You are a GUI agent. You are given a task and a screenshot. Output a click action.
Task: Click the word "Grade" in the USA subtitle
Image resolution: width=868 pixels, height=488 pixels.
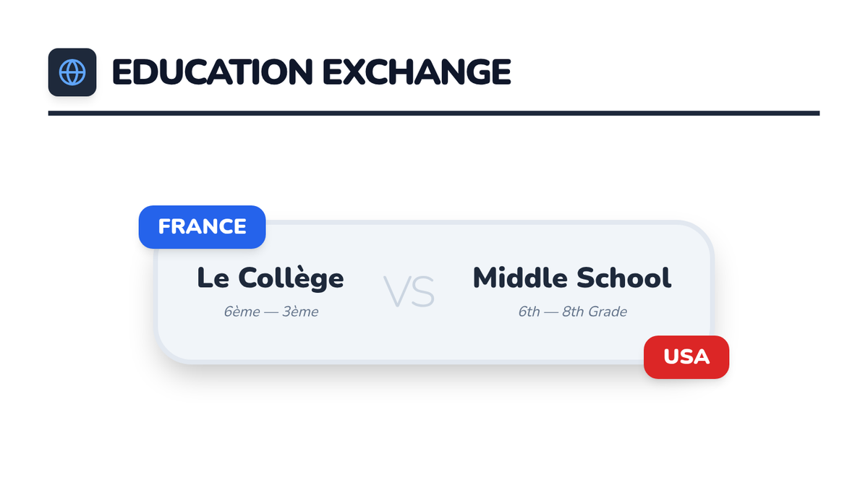(x=608, y=312)
